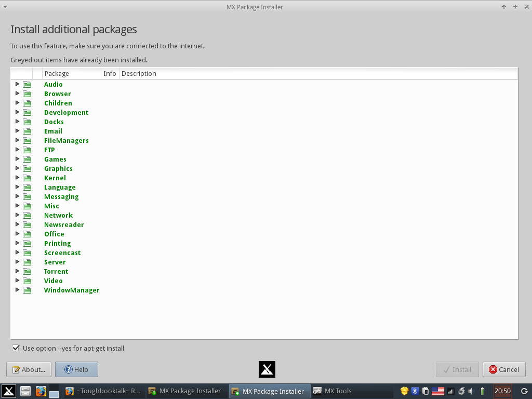Click the Server category folder icon
The height and width of the screenshot is (399, 532).
[x=27, y=262]
